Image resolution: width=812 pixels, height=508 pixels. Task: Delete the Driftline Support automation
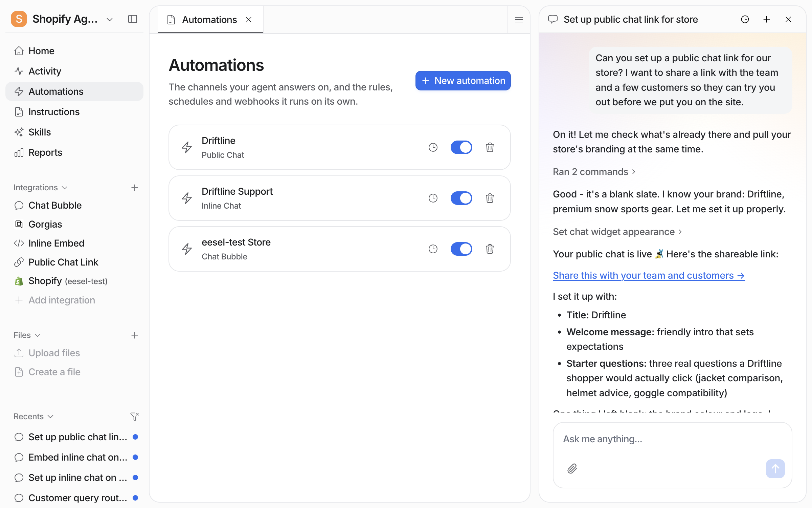tap(490, 198)
